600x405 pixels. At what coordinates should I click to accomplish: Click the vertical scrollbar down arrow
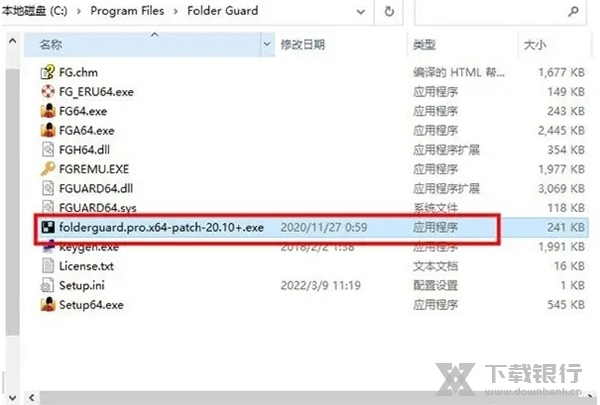pyautogui.click(x=13, y=397)
